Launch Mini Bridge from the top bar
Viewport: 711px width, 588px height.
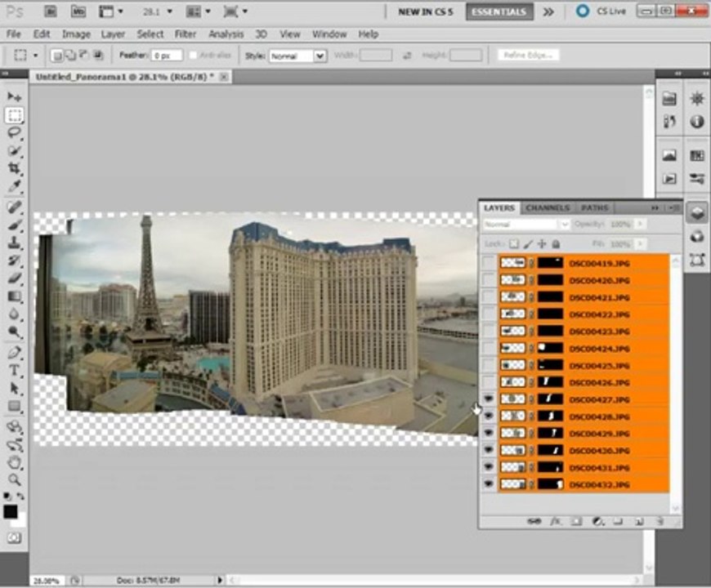coord(78,11)
